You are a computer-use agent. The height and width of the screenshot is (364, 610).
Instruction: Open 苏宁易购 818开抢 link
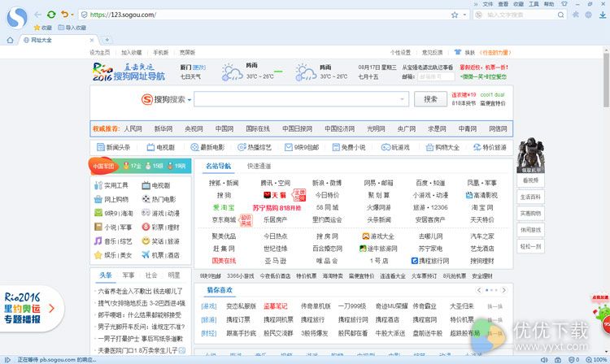(277, 208)
